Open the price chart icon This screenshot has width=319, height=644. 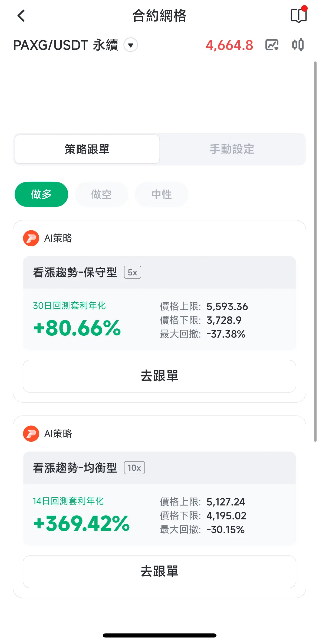[272, 45]
